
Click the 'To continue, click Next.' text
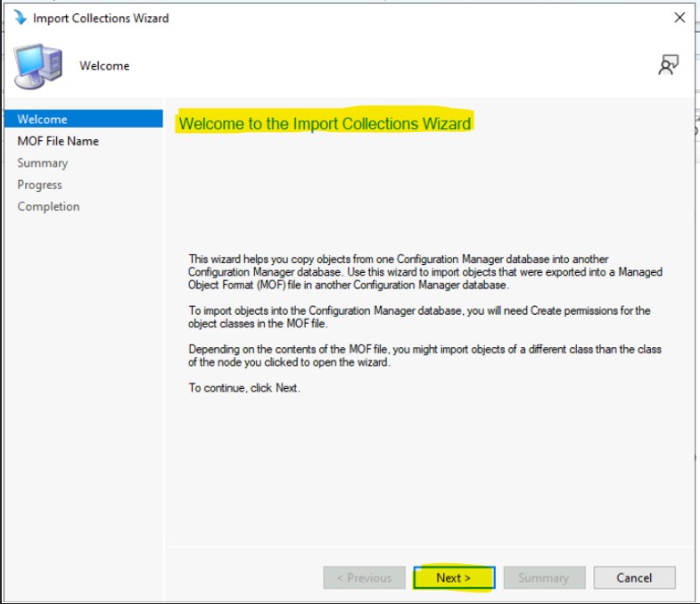(244, 388)
